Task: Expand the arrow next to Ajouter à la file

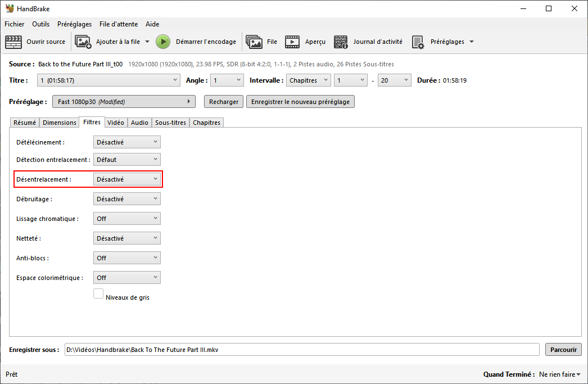Action: pos(147,42)
